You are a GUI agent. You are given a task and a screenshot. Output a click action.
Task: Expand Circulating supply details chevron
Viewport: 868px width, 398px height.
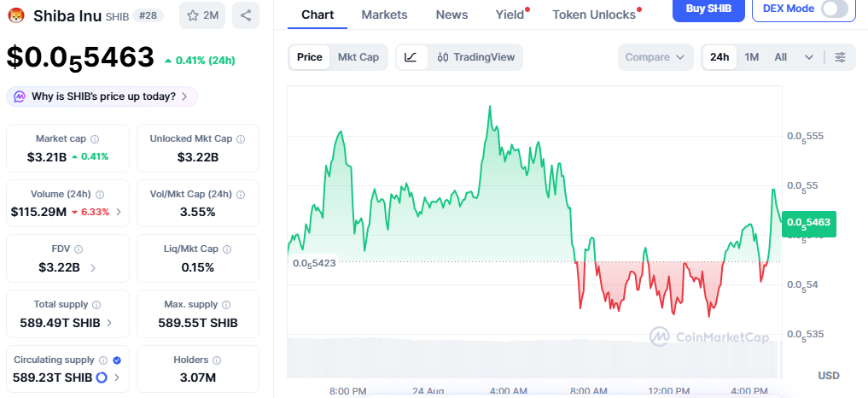coord(117,378)
